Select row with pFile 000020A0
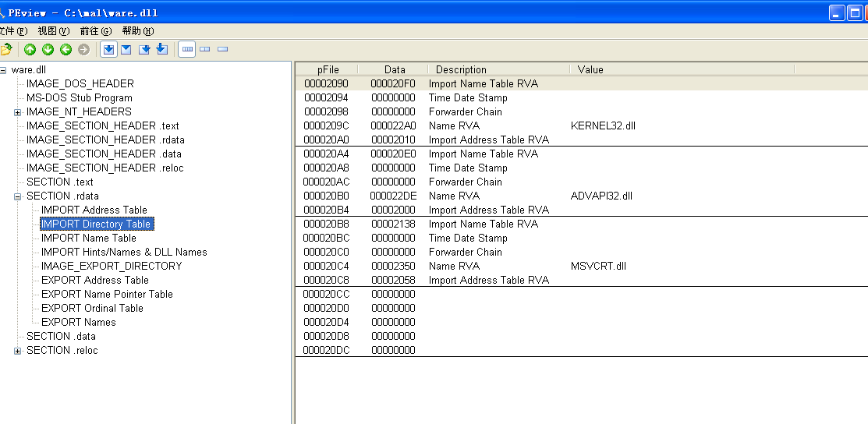Screen dimensions: 868x424 (x=581, y=140)
